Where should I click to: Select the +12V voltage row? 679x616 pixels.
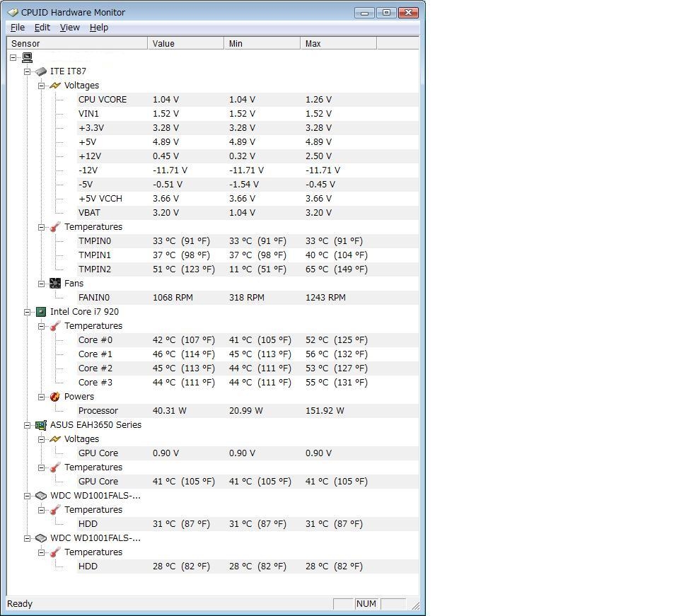[x=248, y=156]
